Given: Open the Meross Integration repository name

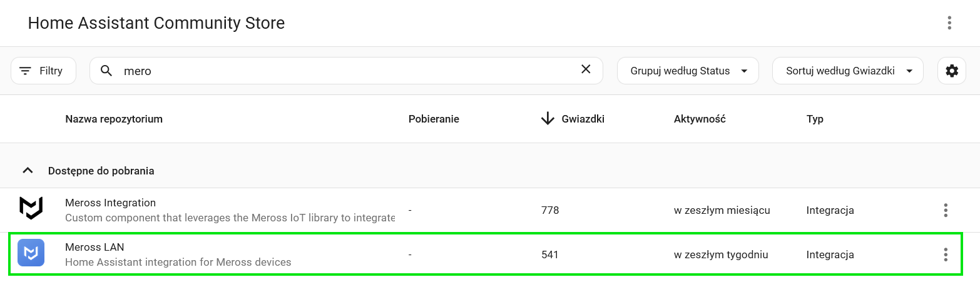Looking at the screenshot, I should pyautogui.click(x=110, y=203).
